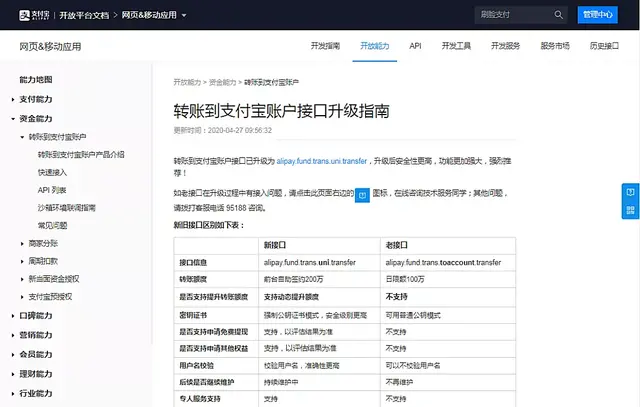Collapse the 转账到支付宝账户 tree node
This screenshot has width=640, height=407.
(x=22, y=137)
